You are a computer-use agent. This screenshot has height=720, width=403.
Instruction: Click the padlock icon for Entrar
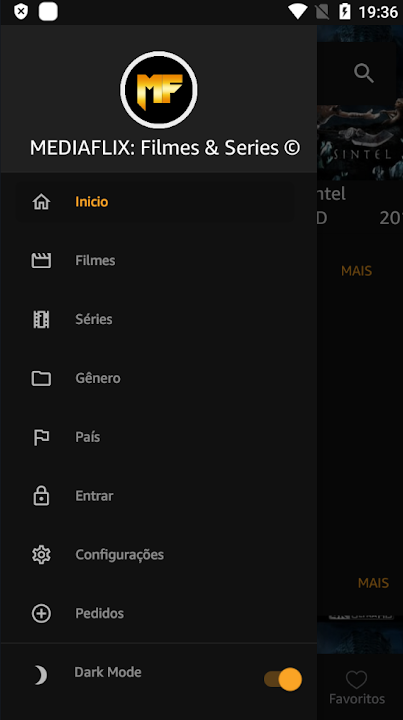[41, 495]
